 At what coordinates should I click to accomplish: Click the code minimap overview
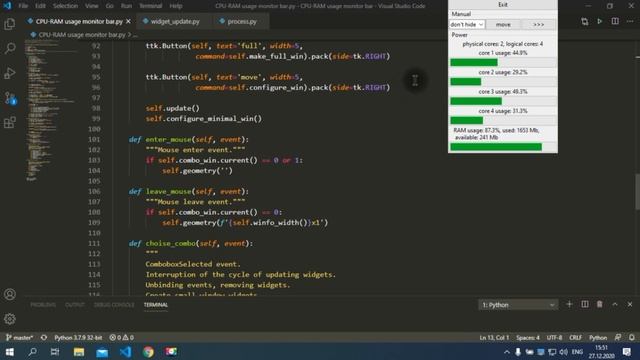50,110
